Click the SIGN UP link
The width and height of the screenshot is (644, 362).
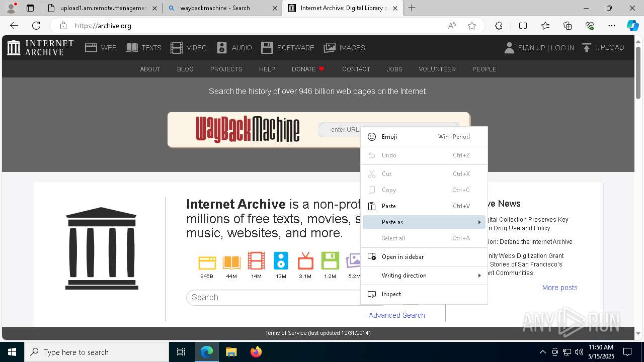tap(531, 48)
